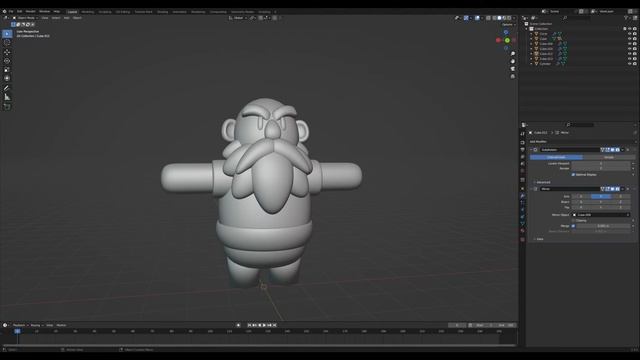Screen dimensions: 640x360
Task: Enable the Clipping checkbox in Mirror modifier
Action: (x=573, y=220)
